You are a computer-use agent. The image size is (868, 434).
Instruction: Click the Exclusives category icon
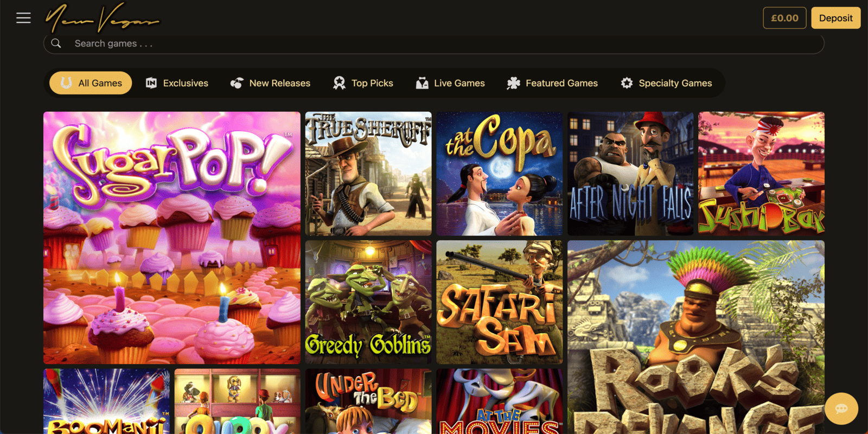(x=151, y=83)
